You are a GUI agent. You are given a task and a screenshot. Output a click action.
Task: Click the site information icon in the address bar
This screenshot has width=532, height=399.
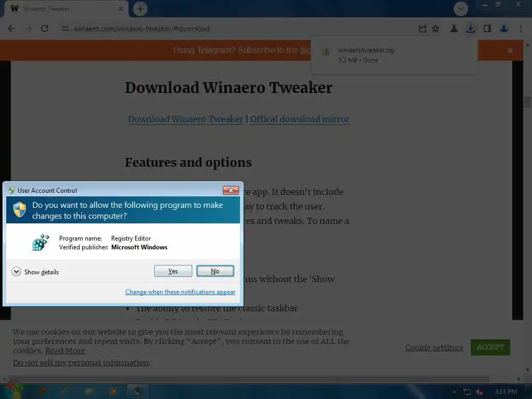pyautogui.click(x=65, y=29)
